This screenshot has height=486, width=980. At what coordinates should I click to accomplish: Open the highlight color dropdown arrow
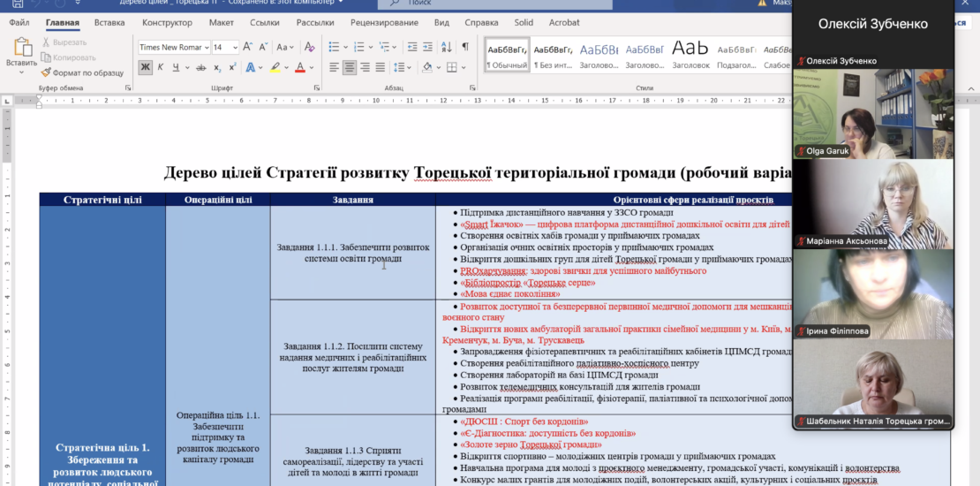(x=286, y=67)
